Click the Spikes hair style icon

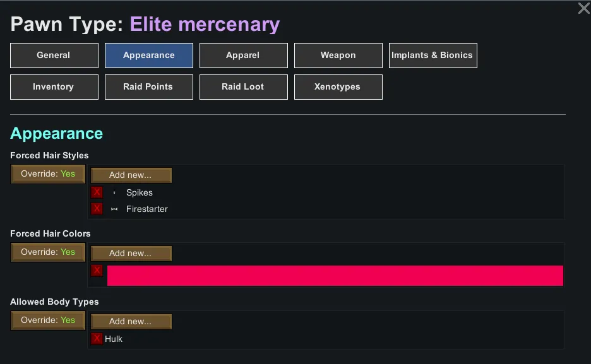click(114, 192)
